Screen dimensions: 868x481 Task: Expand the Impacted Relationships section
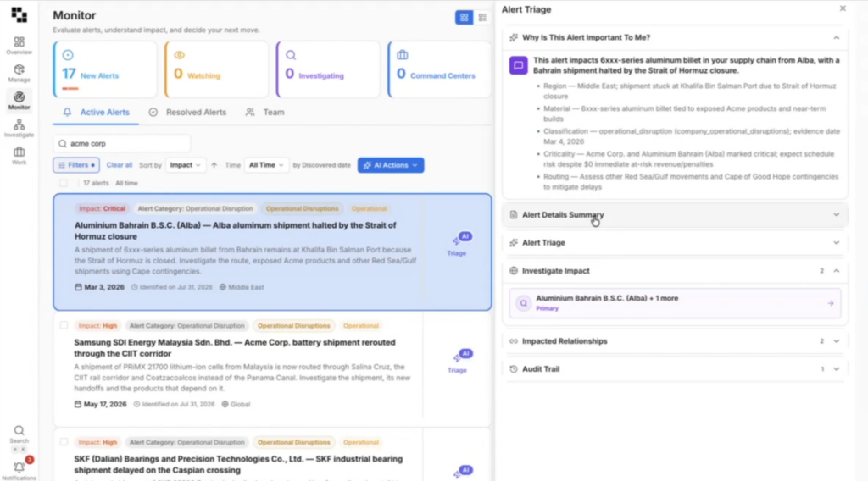click(676, 341)
